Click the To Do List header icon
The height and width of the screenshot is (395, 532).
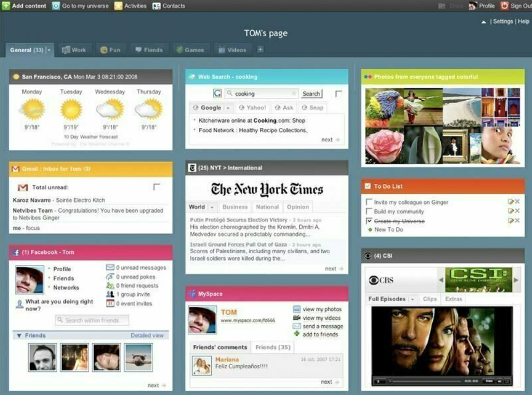(368, 186)
